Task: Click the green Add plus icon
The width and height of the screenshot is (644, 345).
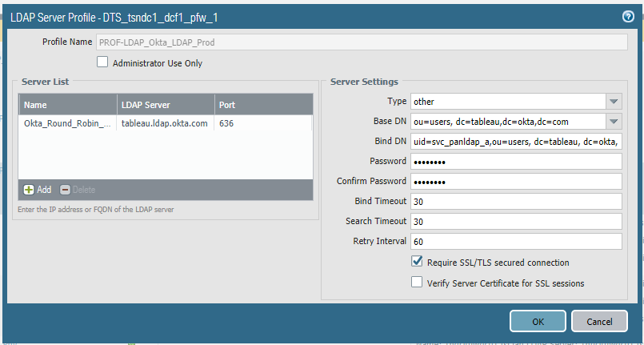Action: coord(29,190)
